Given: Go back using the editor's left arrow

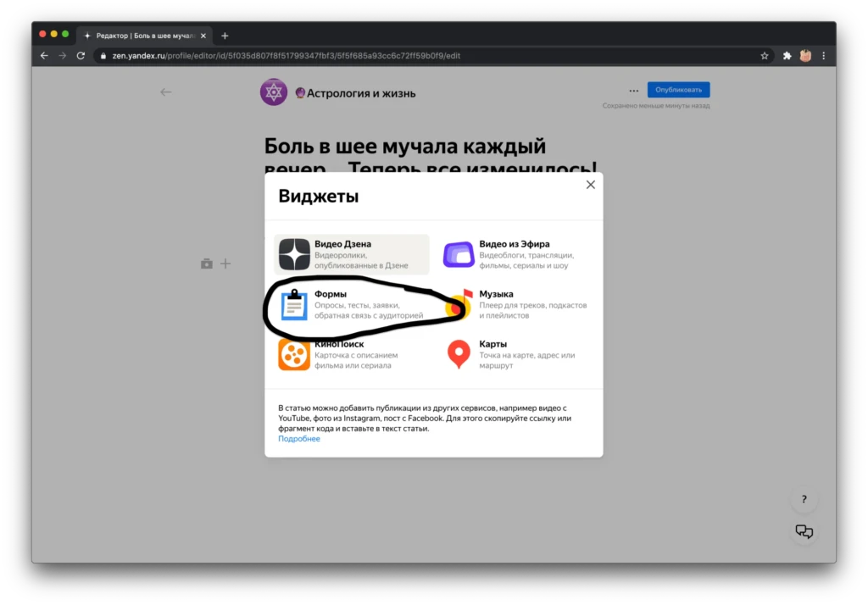Looking at the screenshot, I should tap(165, 92).
